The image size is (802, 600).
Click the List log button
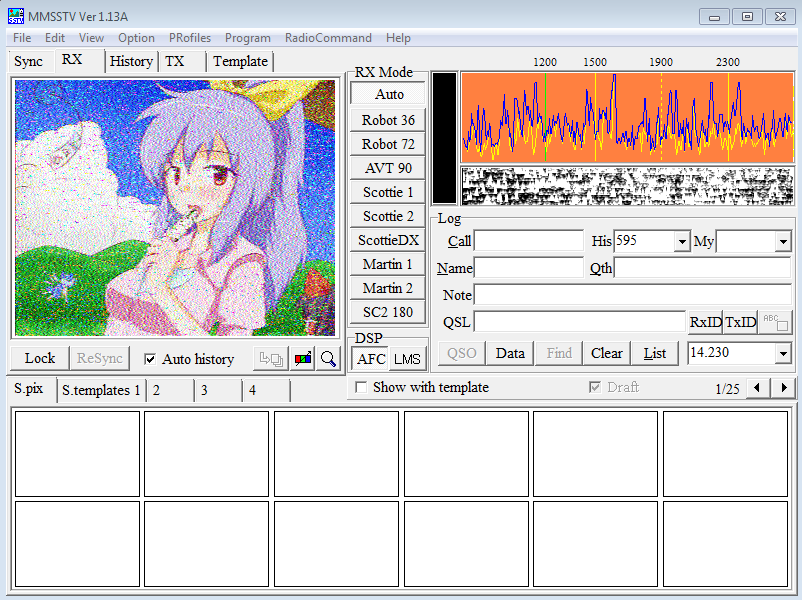(x=655, y=353)
